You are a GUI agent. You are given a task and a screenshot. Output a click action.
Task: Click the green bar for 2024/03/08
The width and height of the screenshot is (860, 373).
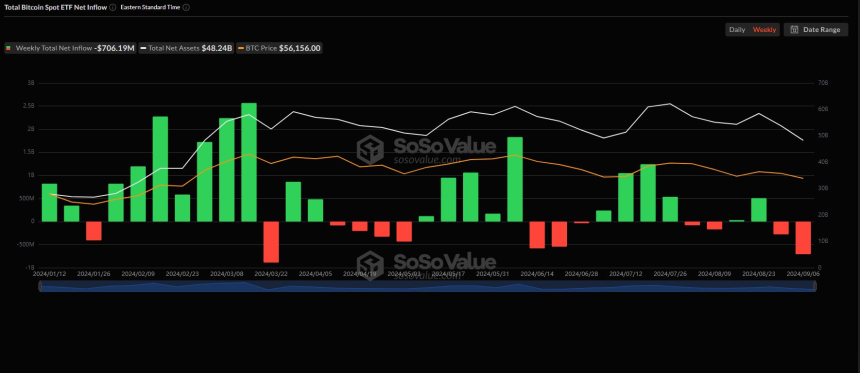227,170
